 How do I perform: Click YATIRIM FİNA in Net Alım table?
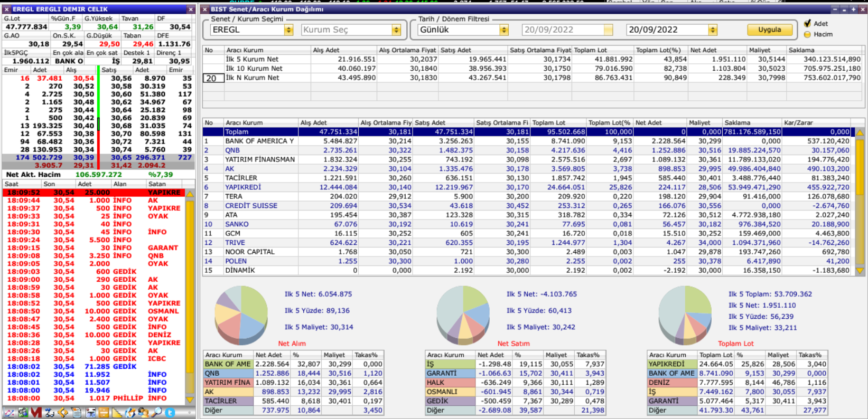[227, 383]
